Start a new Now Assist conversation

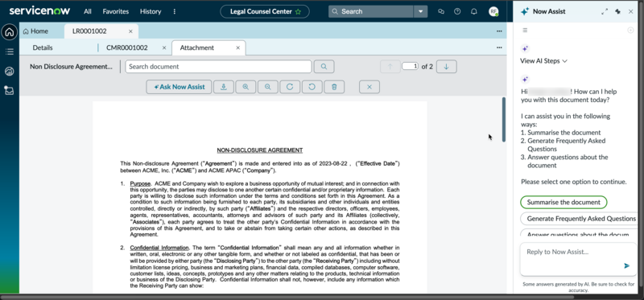[630, 30]
